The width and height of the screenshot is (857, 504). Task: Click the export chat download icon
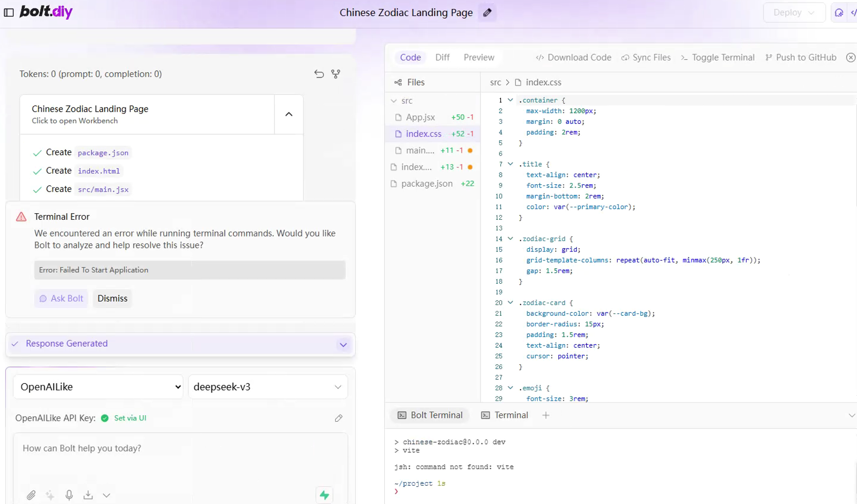(88, 495)
